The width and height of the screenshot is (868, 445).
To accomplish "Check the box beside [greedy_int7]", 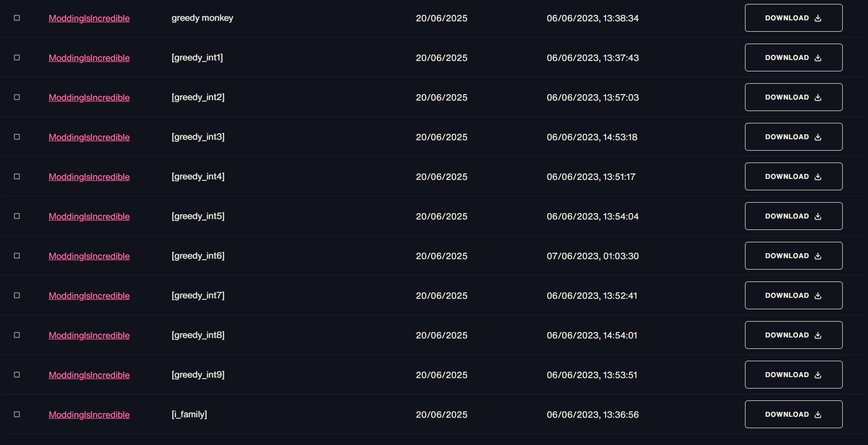I will [x=17, y=295].
